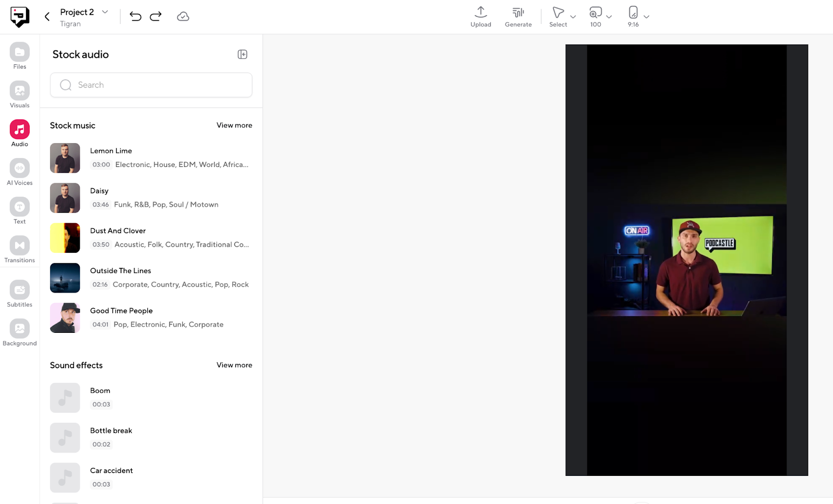Click the Podcastle logo icon
Viewport: 833px width, 504px height.
(x=20, y=17)
